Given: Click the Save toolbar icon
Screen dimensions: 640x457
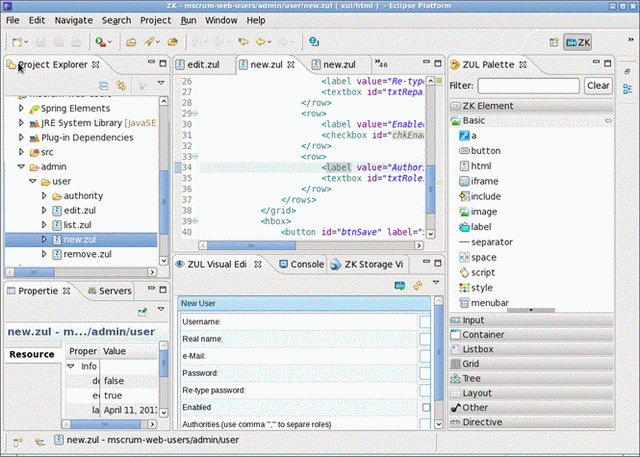Looking at the screenshot, I should pos(40,42).
